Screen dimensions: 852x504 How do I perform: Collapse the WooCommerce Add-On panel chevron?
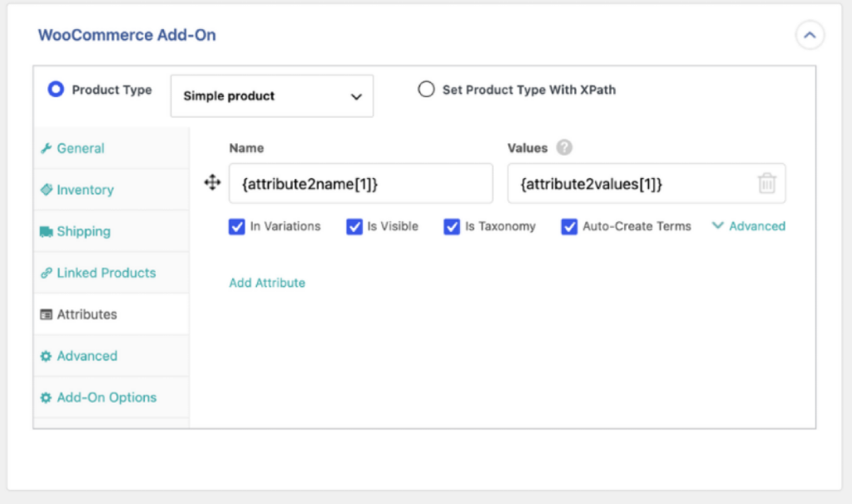click(x=810, y=35)
